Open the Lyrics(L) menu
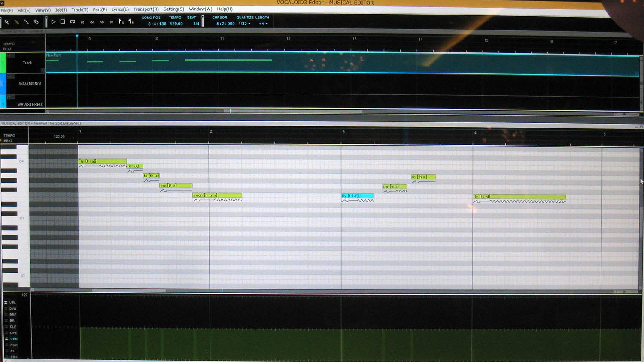 point(120,9)
